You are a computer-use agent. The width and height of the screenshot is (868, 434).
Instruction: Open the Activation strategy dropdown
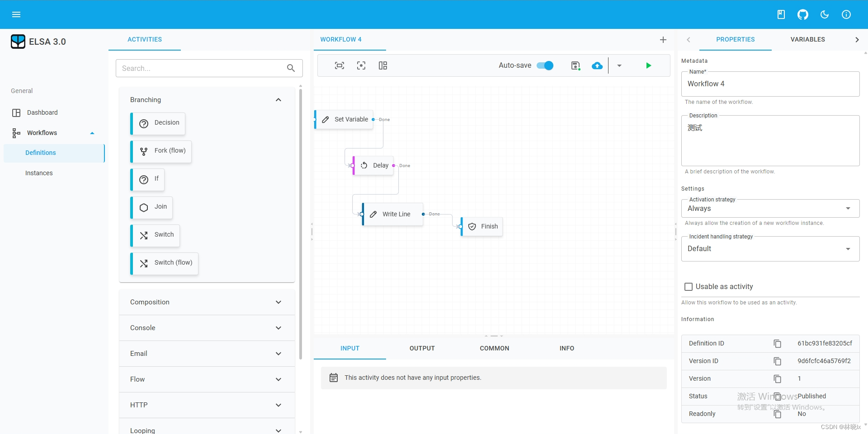pyautogui.click(x=770, y=209)
